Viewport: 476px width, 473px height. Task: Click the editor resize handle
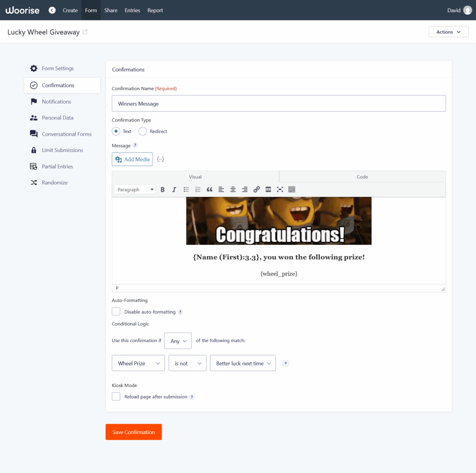coord(443,289)
